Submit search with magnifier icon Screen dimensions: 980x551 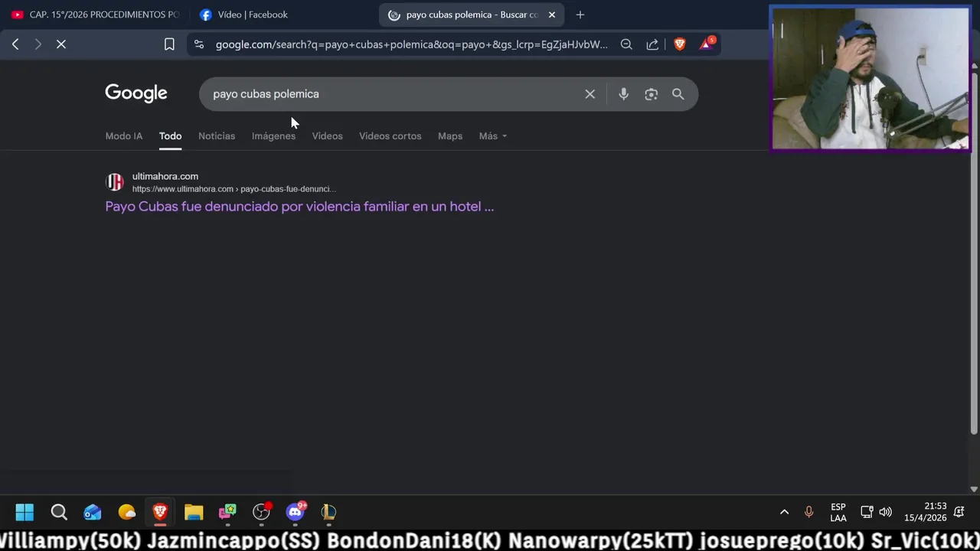coord(678,94)
